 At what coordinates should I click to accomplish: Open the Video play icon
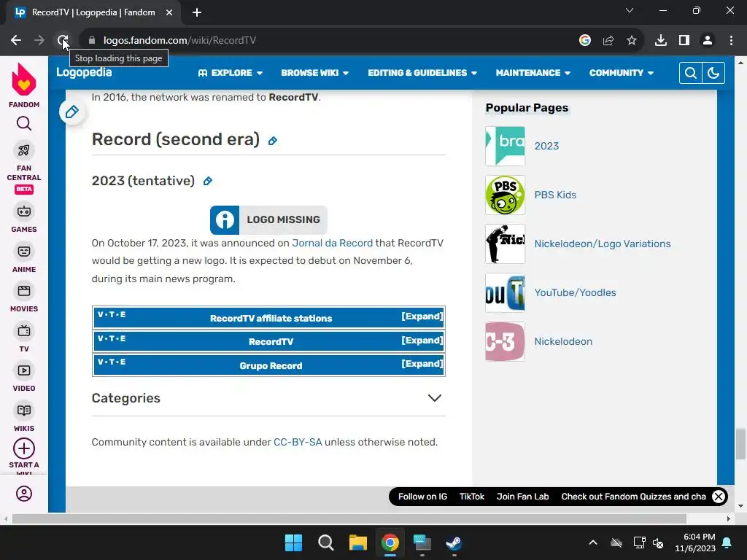(x=24, y=370)
